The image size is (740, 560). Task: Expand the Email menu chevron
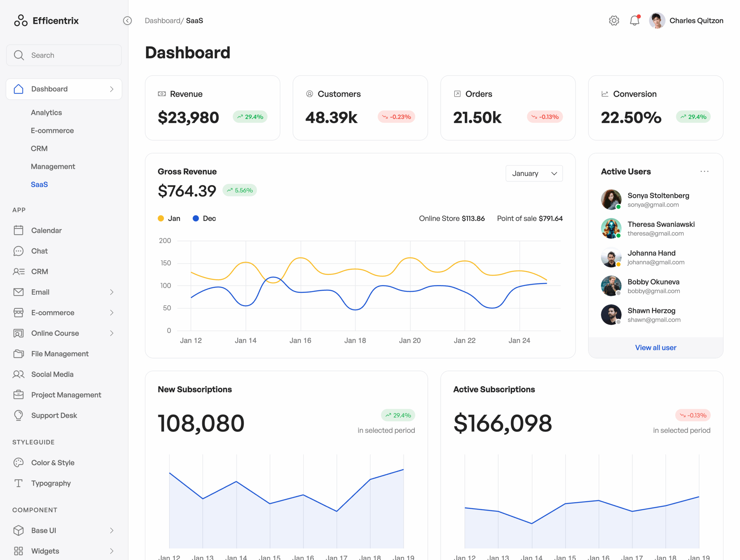[112, 292]
